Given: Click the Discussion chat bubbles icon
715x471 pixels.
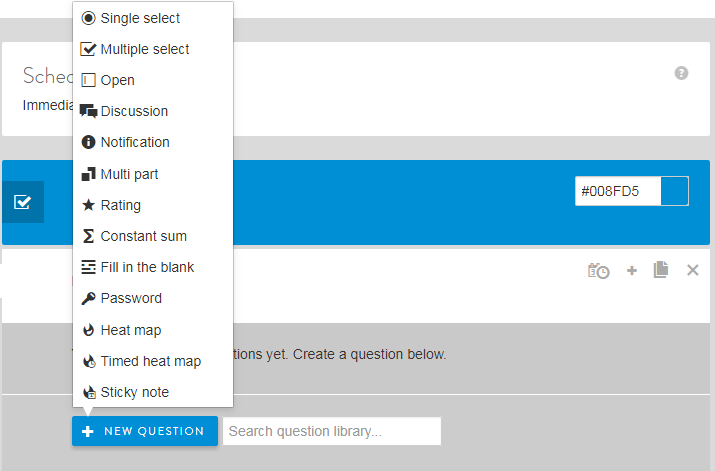Looking at the screenshot, I should click(x=88, y=111).
